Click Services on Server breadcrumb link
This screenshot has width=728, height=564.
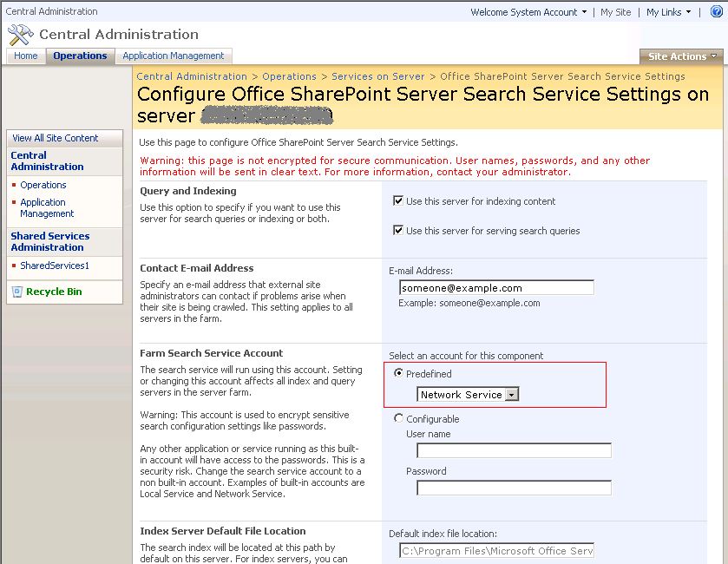click(378, 76)
